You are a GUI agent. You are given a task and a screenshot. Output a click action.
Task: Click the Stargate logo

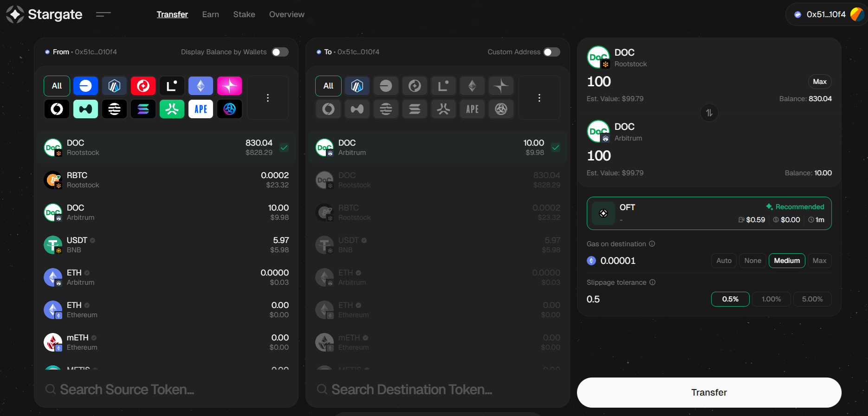click(44, 14)
